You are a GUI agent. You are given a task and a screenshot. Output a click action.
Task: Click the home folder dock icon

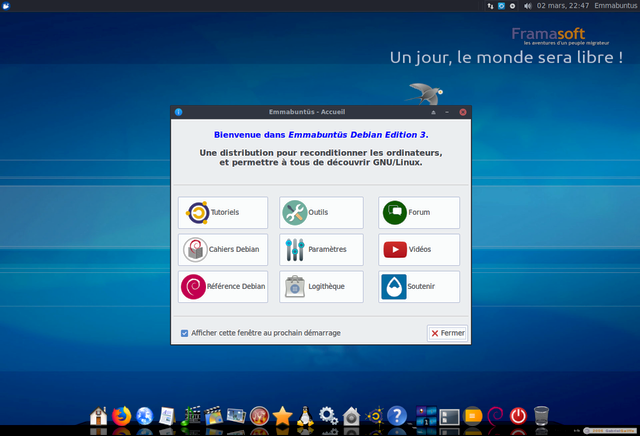(98, 416)
